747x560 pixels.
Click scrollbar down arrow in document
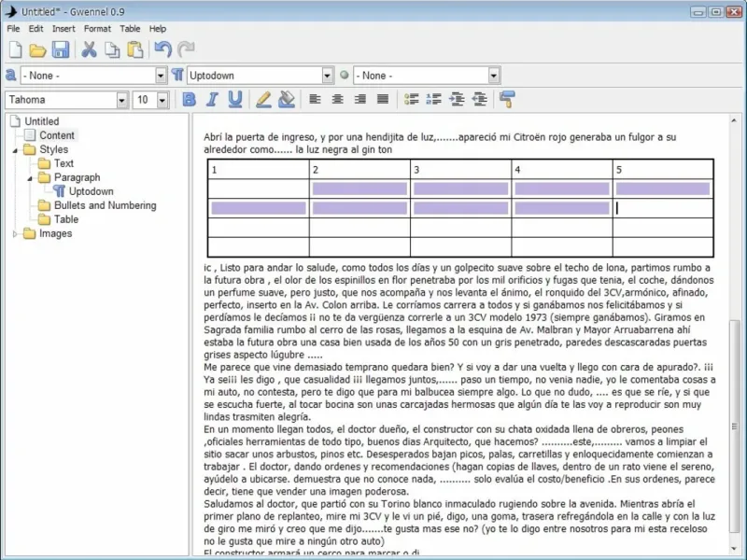point(734,549)
